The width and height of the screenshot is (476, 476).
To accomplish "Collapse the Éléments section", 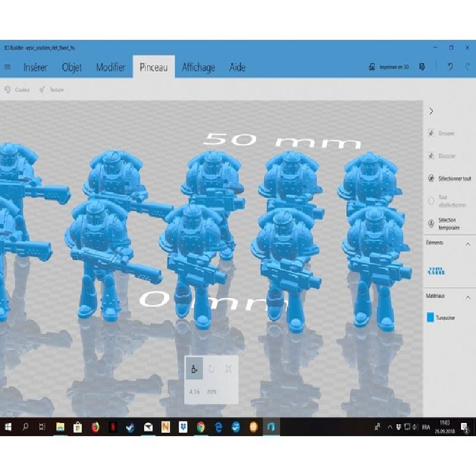I will click(468, 244).
